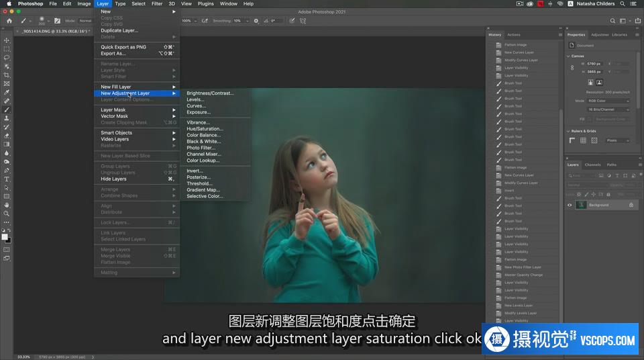
Task: Click the background color swatch
Action: pos(9,240)
